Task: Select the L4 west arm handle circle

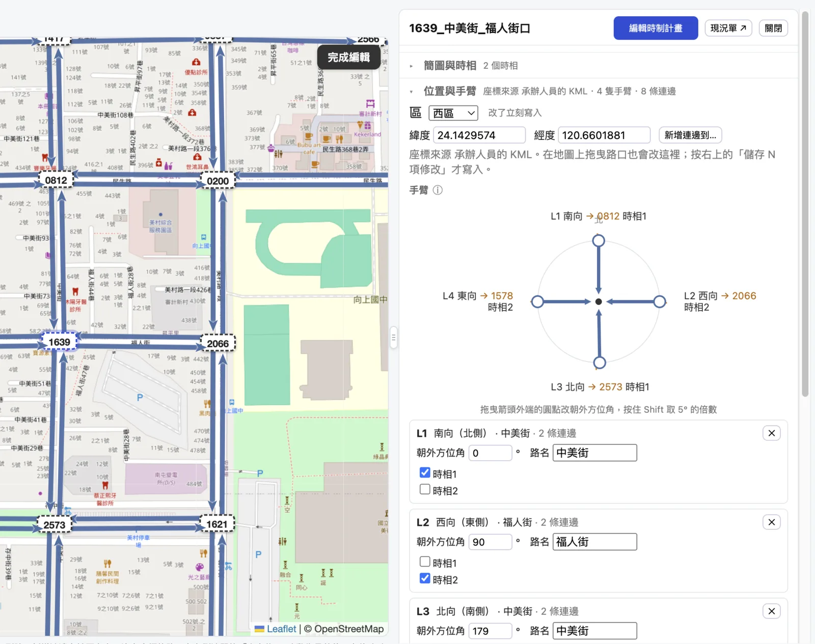Action: (537, 301)
